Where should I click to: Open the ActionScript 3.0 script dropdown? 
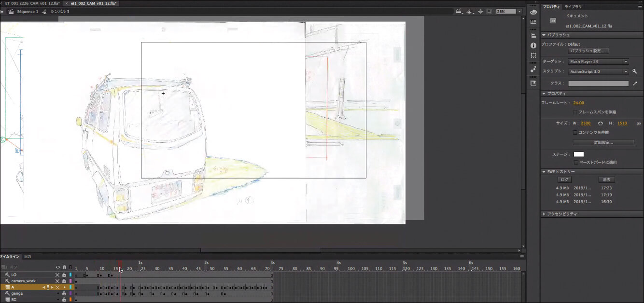pos(598,71)
